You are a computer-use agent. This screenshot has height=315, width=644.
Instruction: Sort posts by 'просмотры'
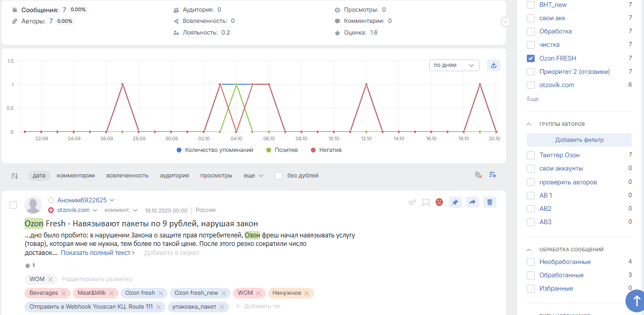tap(216, 176)
